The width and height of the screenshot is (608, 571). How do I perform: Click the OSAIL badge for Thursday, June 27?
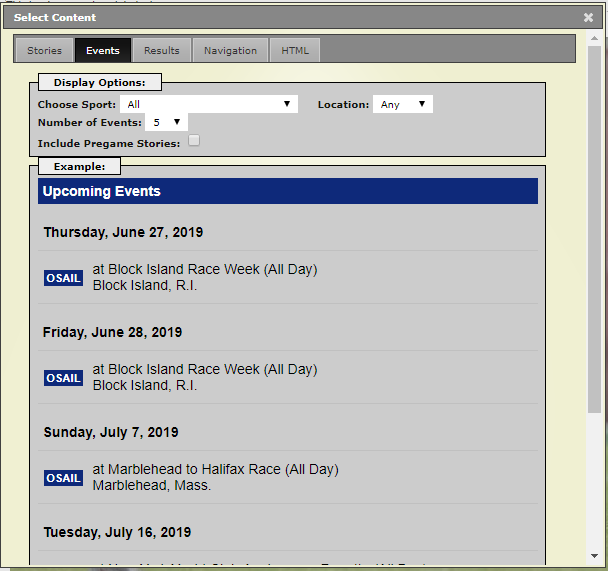(63, 278)
